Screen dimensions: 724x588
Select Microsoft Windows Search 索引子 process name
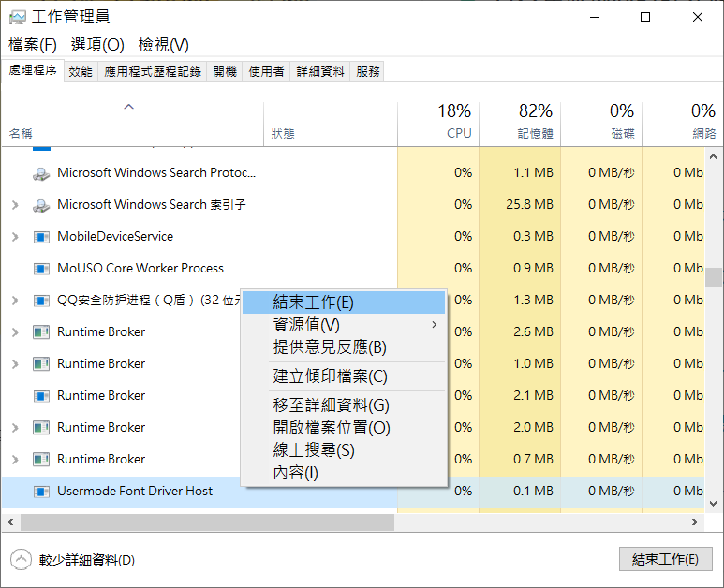click(152, 204)
